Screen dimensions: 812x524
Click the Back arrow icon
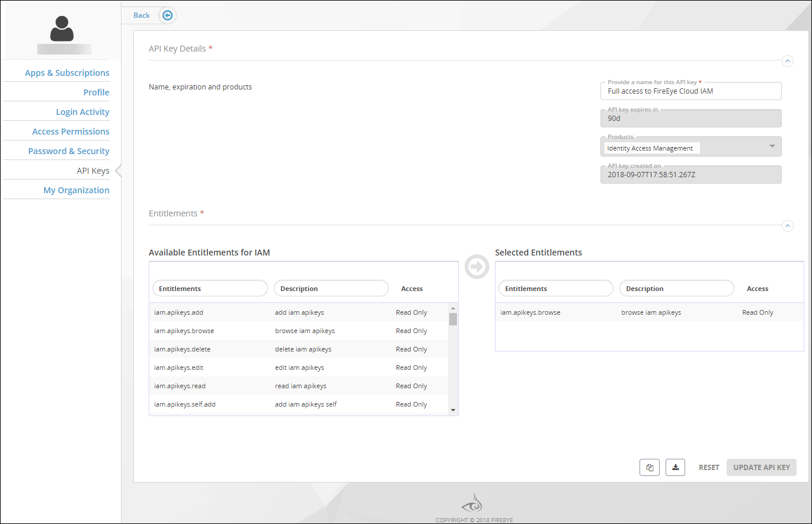(x=168, y=15)
